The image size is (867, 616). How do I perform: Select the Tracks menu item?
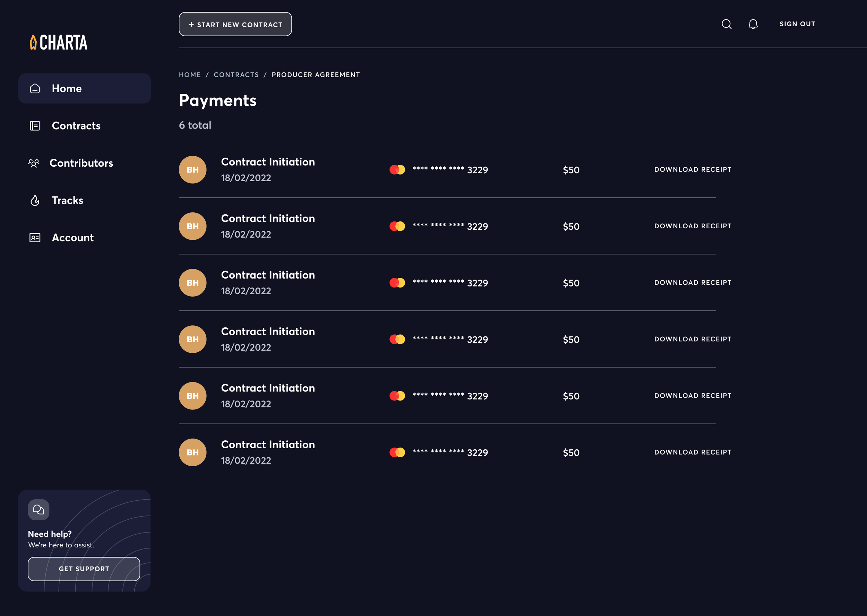coord(67,200)
